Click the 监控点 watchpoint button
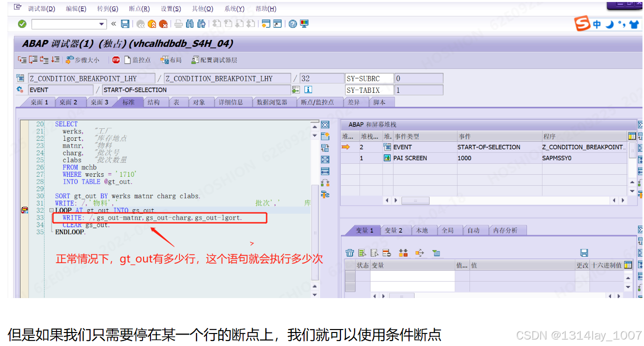This screenshot has width=644, height=346. click(137, 60)
